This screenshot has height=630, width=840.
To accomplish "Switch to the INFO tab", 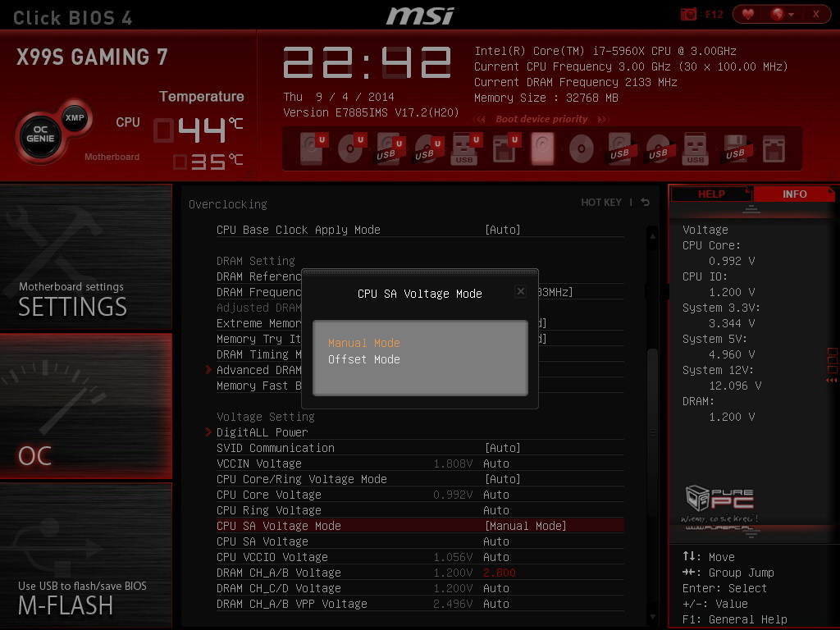I will (x=794, y=194).
